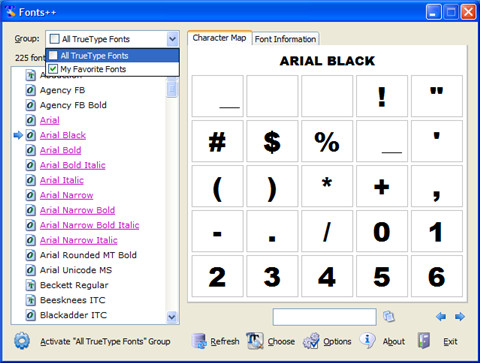The image size is (480, 363).
Task: Open the Font Information tab
Action: tap(285, 39)
